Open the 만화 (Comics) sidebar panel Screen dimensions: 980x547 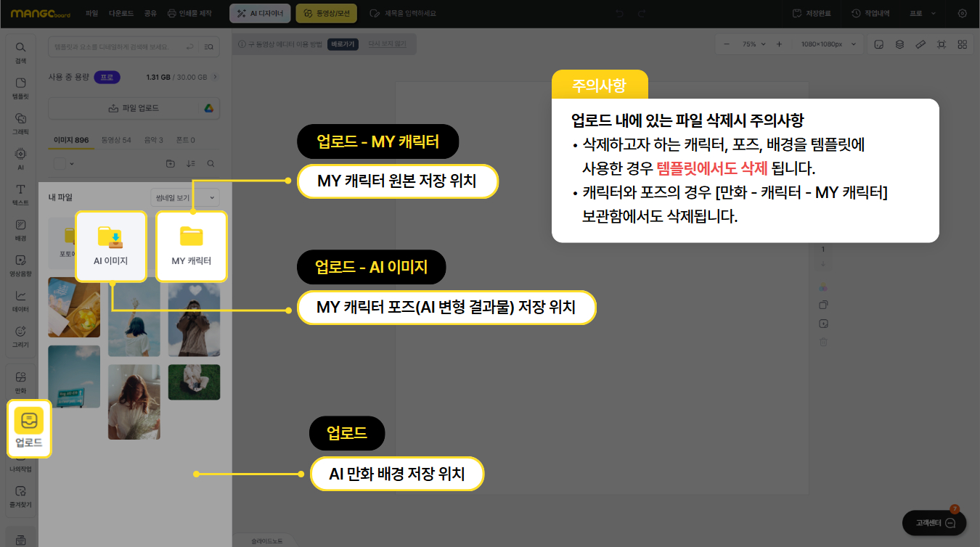point(20,382)
